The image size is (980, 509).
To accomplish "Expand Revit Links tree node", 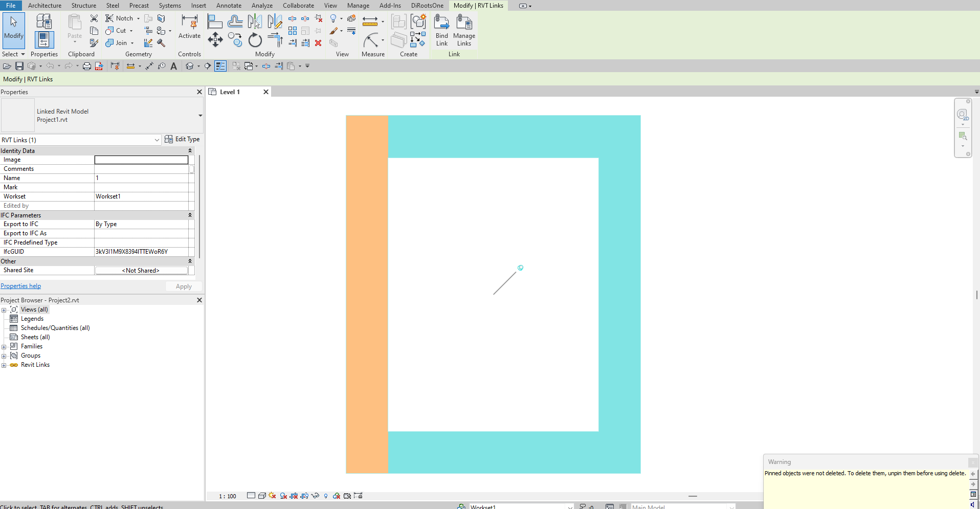I will click(4, 365).
